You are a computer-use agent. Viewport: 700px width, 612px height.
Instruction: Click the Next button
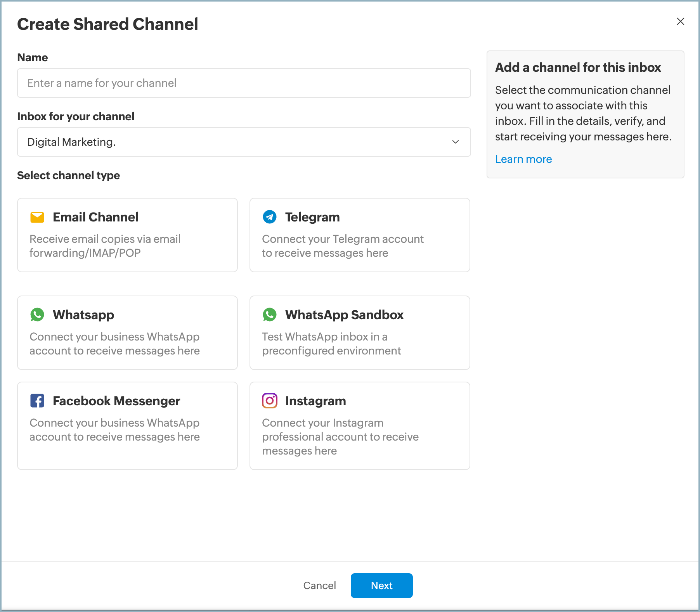tap(381, 586)
